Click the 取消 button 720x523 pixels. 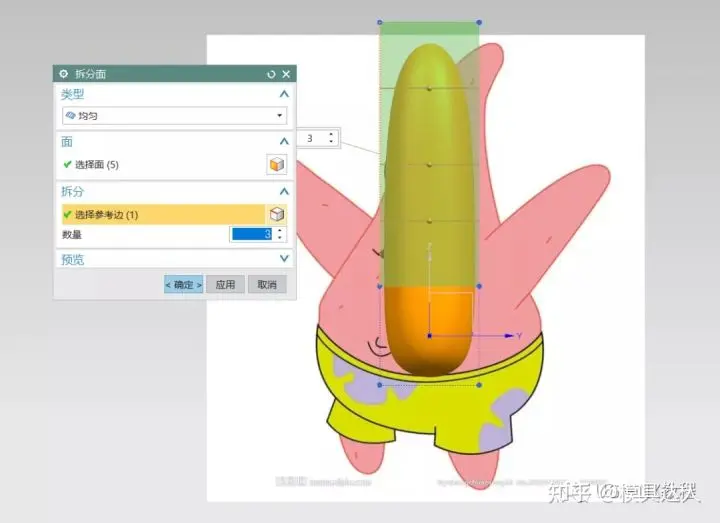[x=267, y=285]
